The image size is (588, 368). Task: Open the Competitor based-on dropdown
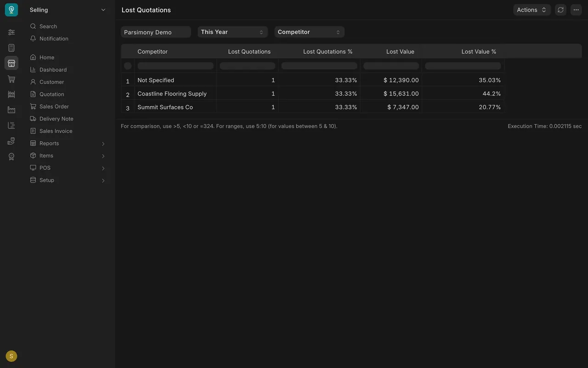click(x=310, y=32)
